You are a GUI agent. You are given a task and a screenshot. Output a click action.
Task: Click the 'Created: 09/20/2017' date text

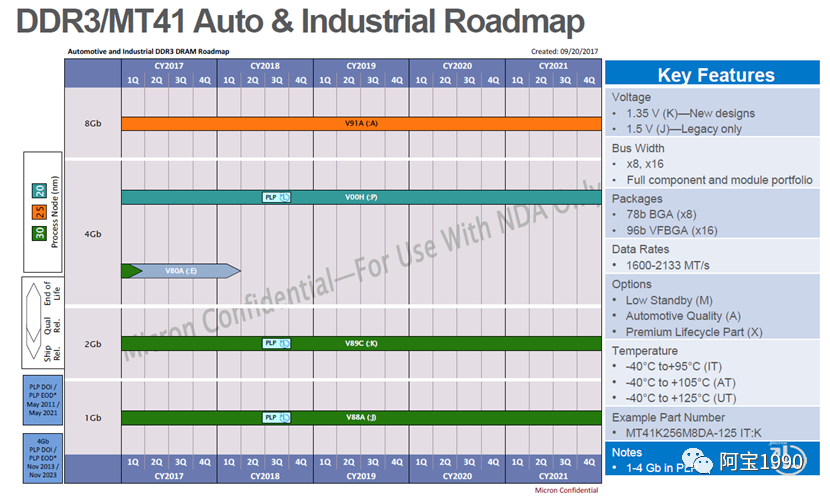(x=564, y=52)
